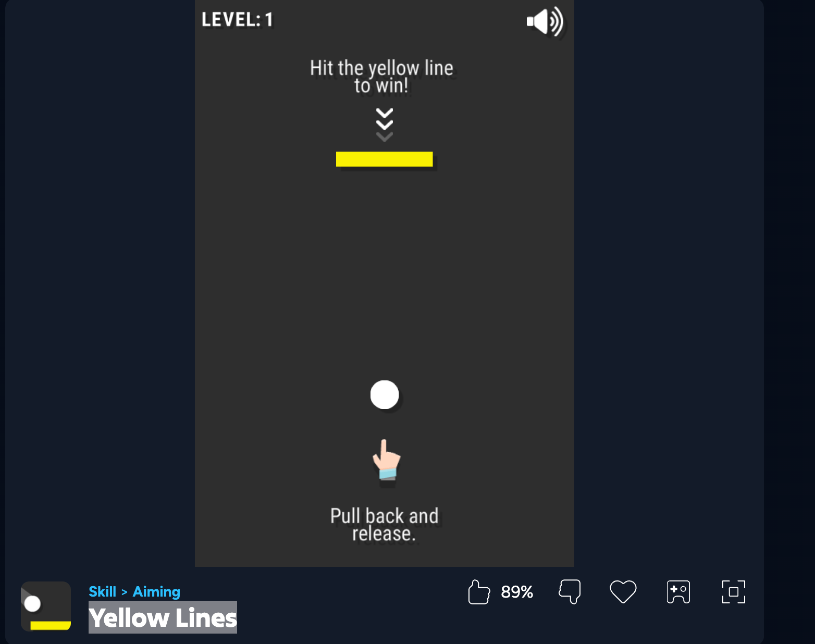
Task: Open the Aiming subcategory link
Action: (156, 592)
